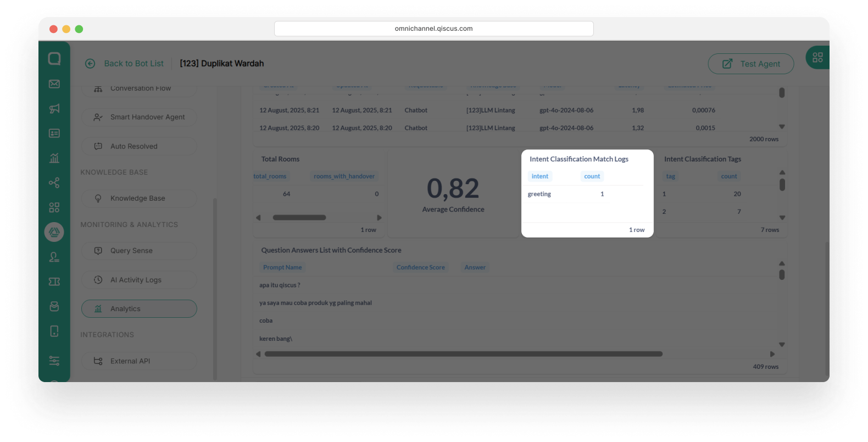The image size is (868, 442).
Task: Open the mobile device icon in sidebar
Action: 54,331
